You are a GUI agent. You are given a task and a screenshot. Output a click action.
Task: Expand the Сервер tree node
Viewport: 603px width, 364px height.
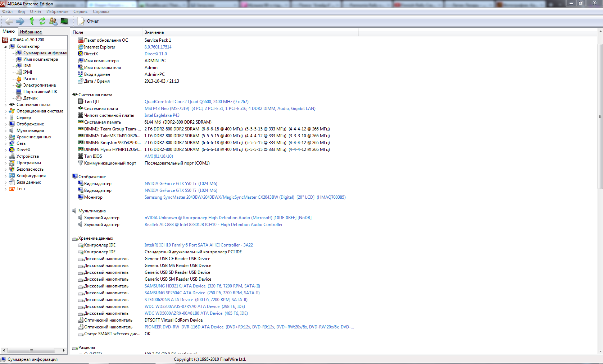pyautogui.click(x=5, y=118)
